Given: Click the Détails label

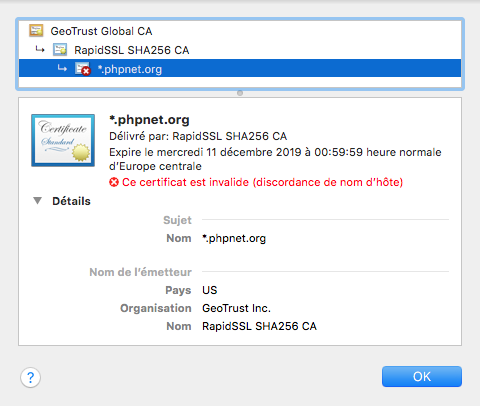Looking at the screenshot, I should point(71,201).
